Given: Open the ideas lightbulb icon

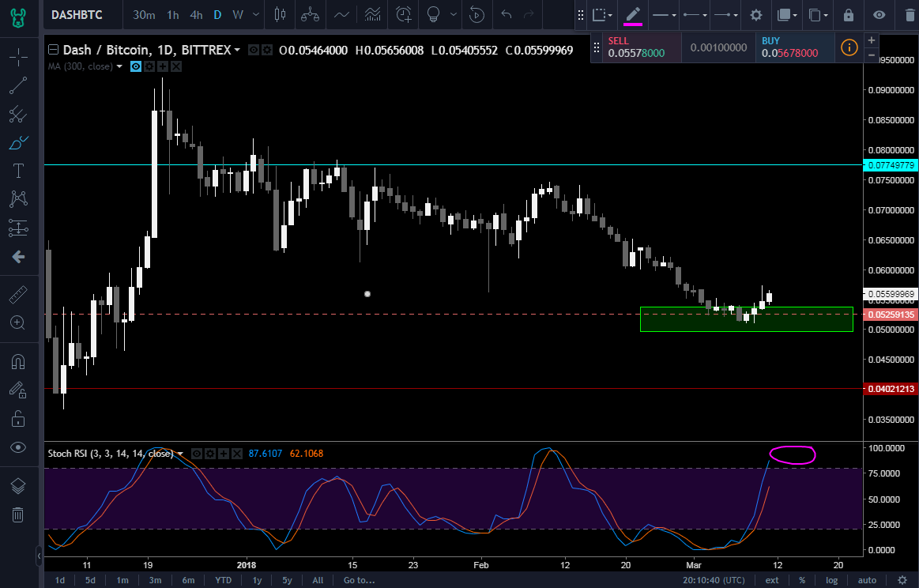Looking at the screenshot, I should pyautogui.click(x=433, y=15).
